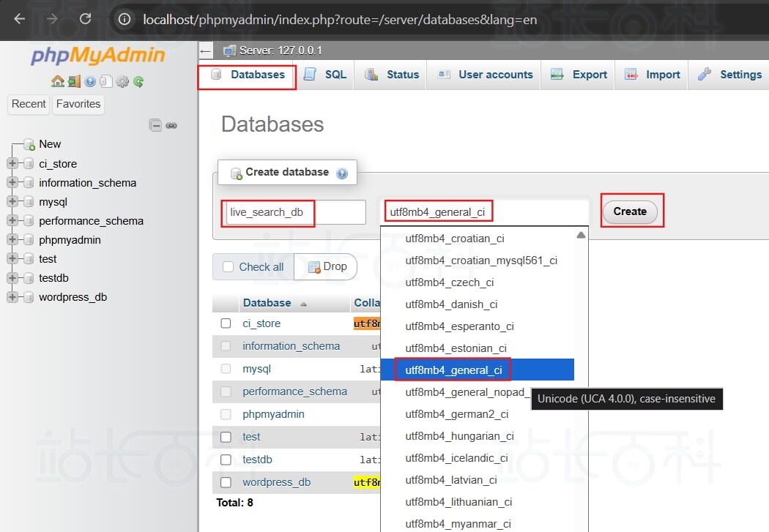
Task: Go to the Import tab
Action: (x=651, y=75)
